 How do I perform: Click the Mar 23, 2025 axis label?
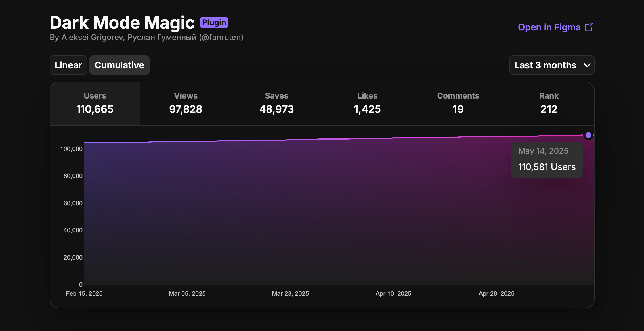tap(290, 293)
